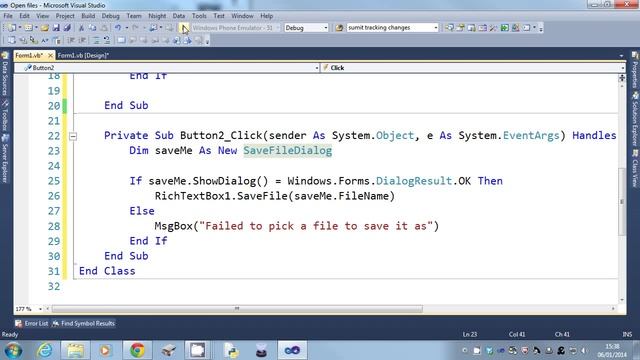The height and width of the screenshot is (360, 640).
Task: Click the Windows Start orb
Action: [x=13, y=351]
